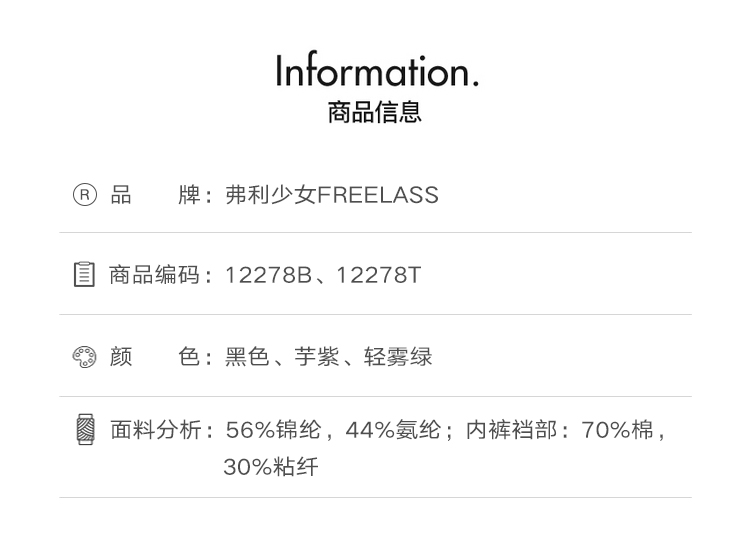
Task: Click the color palette icon
Action: point(85,357)
